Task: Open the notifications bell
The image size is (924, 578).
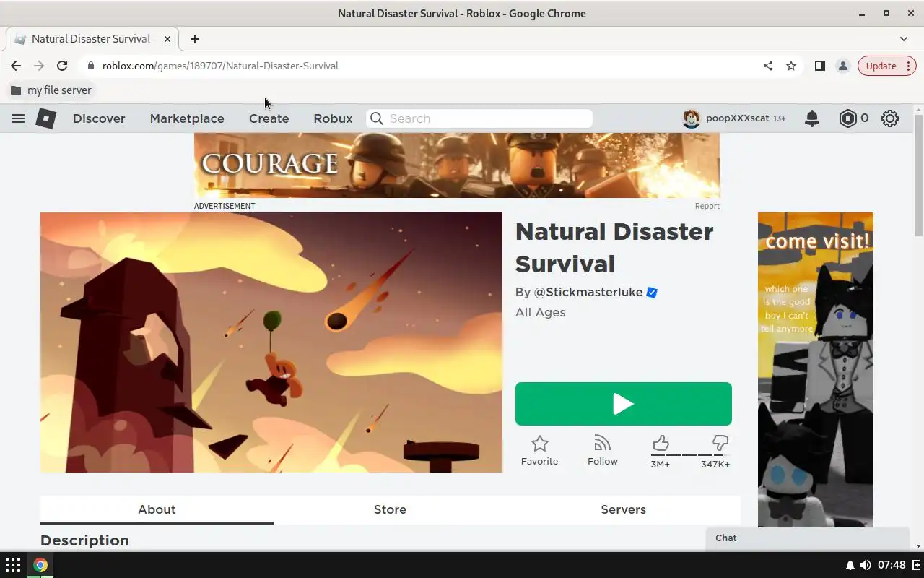Action: click(812, 118)
